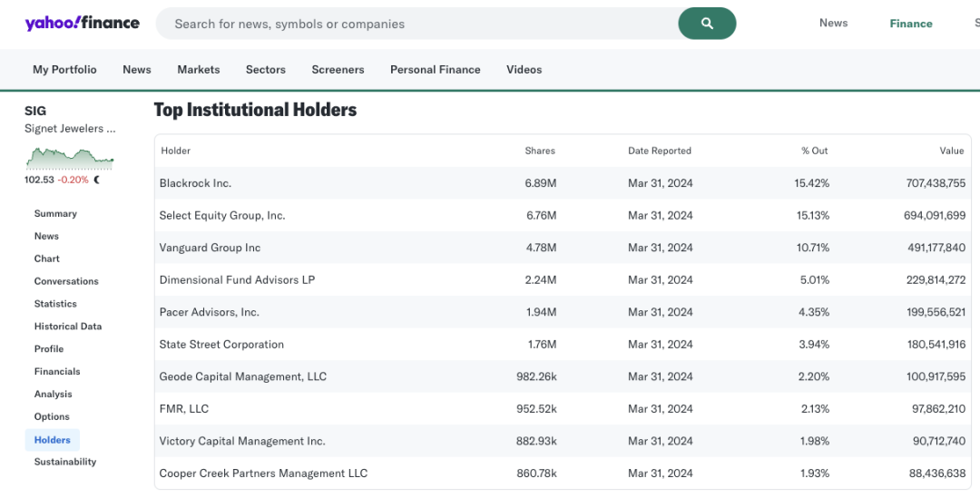Click the 97,862,210 value for FMR
This screenshot has width=980, height=498.
click(938, 409)
